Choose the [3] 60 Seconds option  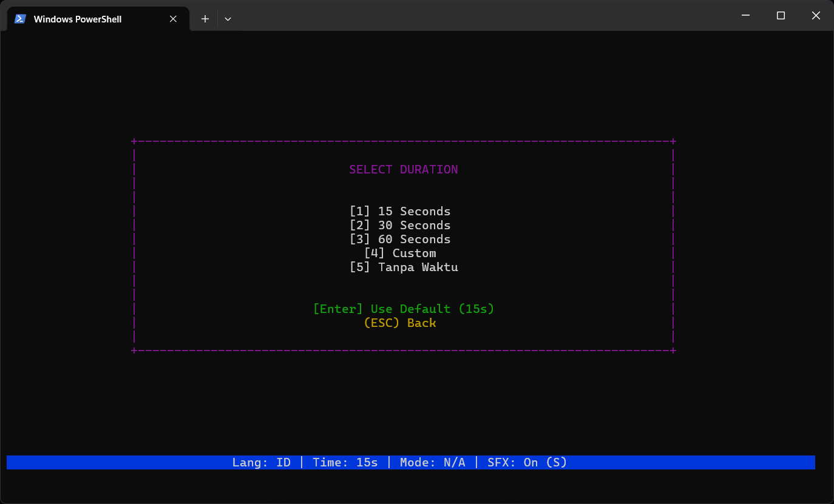400,240
